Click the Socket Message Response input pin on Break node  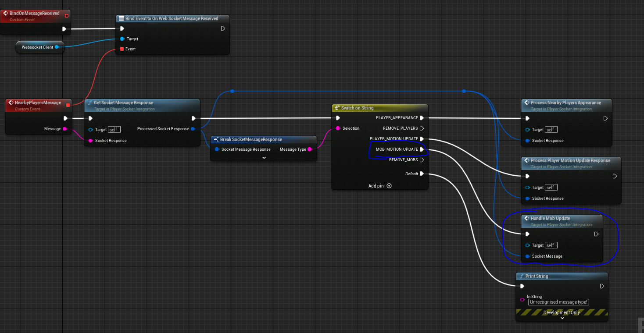click(x=217, y=149)
